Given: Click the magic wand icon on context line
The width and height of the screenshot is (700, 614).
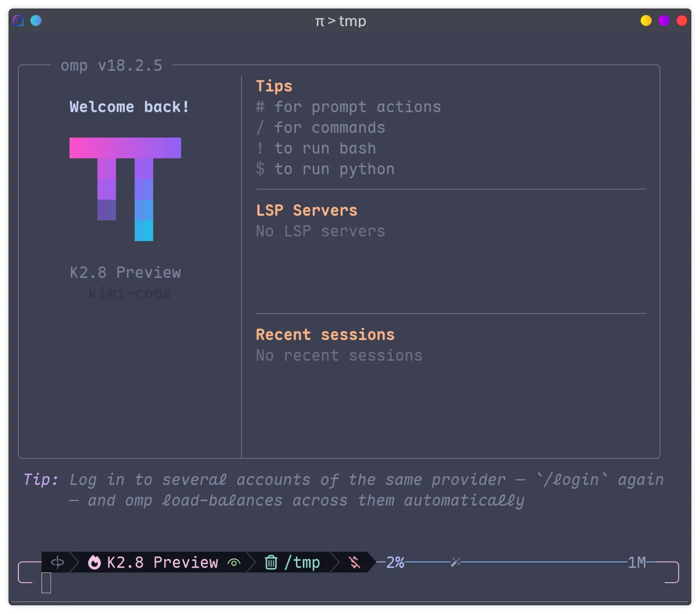Looking at the screenshot, I should pyautogui.click(x=455, y=562).
